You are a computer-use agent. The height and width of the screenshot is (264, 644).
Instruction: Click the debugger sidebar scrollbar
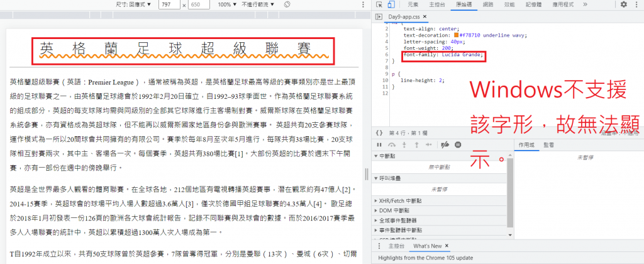(510, 193)
